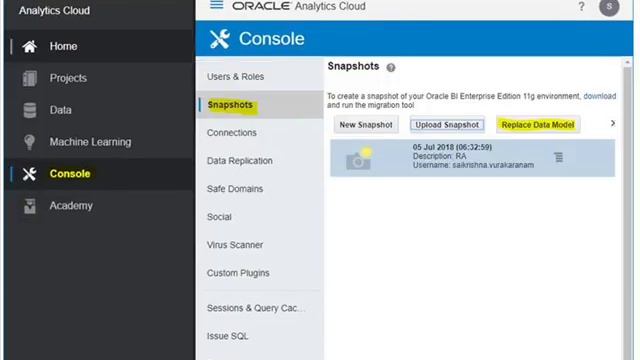Open Virus Scanner section
Screen dimensions: 640x360
235,245
